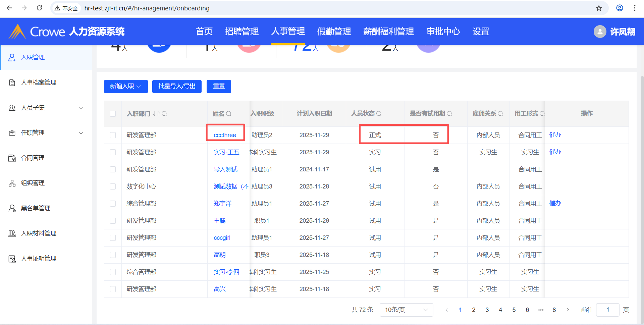The height and width of the screenshot is (325, 644).
Task: Open 黑名单管理 from the sidebar icon
Action: [x=12, y=208]
